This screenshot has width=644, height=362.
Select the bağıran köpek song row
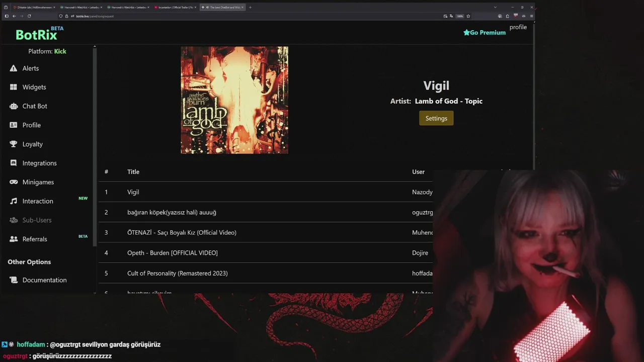[266, 212]
